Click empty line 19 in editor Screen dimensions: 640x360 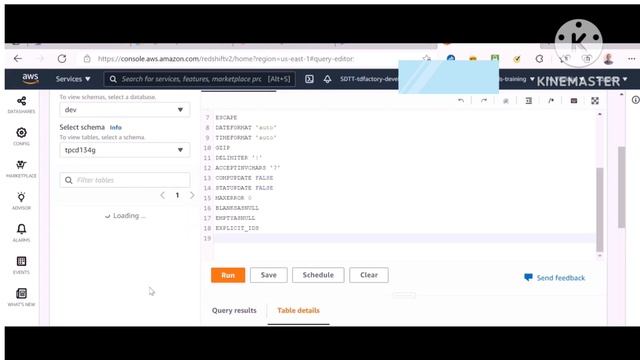(404, 238)
